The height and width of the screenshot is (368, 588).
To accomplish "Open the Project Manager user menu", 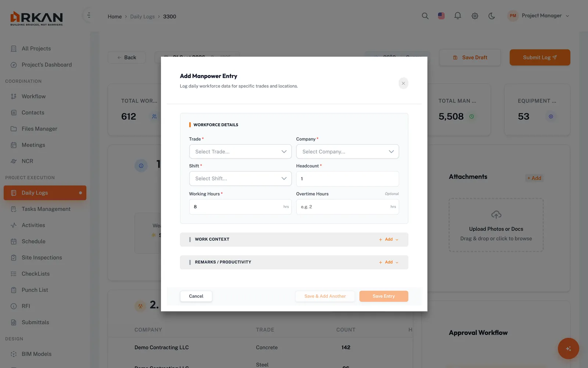I will click(x=538, y=16).
